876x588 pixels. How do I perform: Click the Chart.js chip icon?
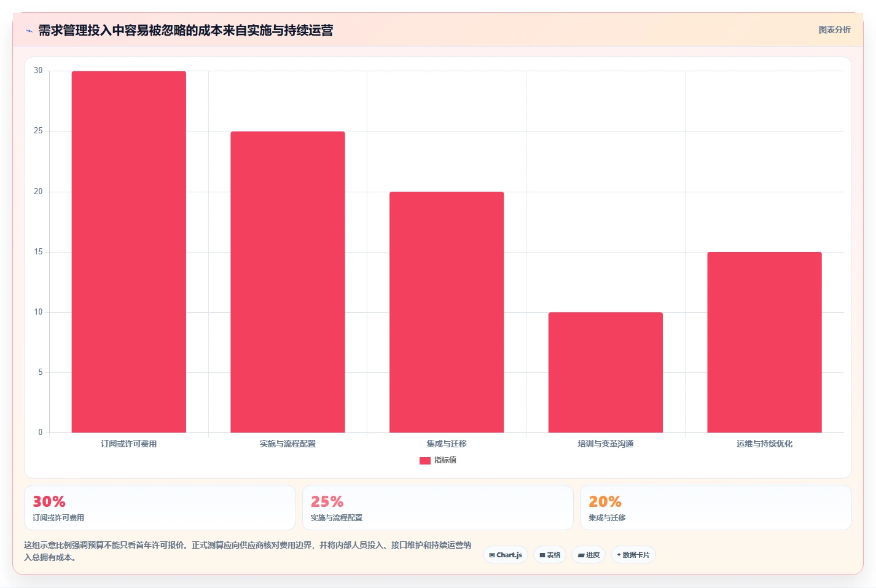pos(492,555)
